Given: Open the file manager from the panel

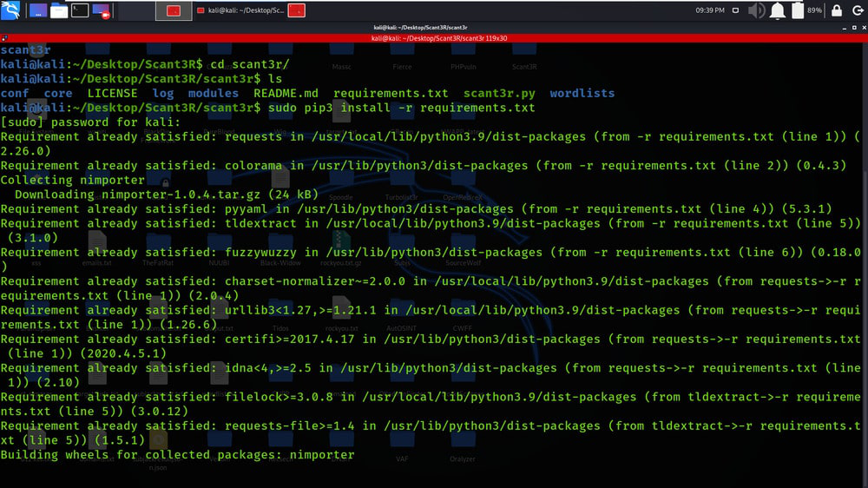Looking at the screenshot, I should (59, 10).
